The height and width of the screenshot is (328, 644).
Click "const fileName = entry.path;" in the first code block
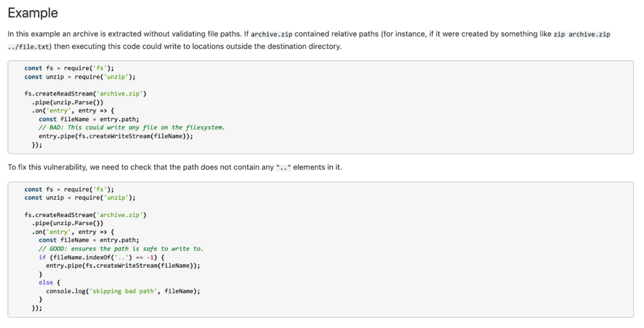pyautogui.click(x=89, y=119)
